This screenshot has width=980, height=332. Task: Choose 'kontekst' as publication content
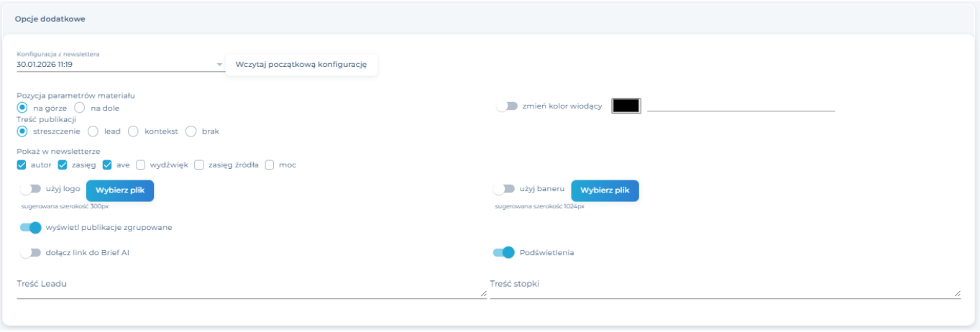(x=133, y=132)
